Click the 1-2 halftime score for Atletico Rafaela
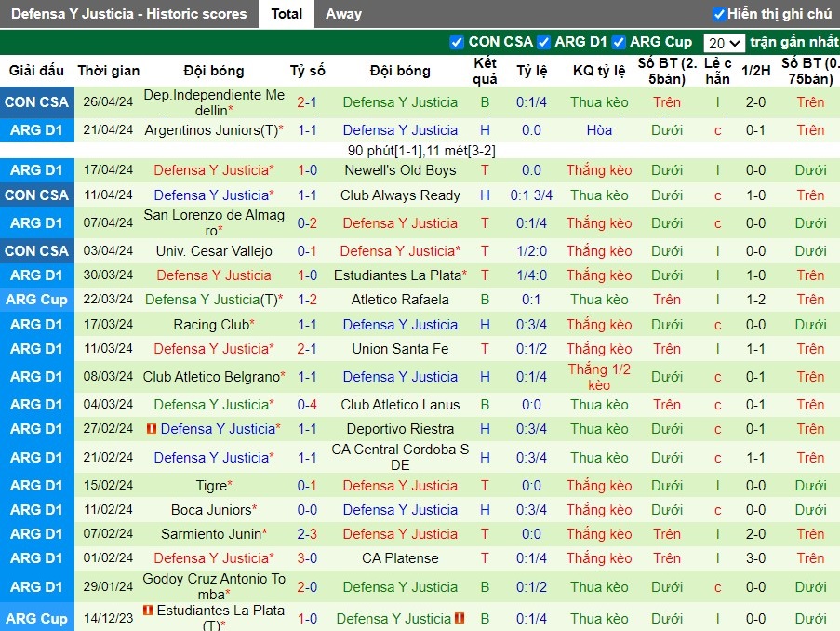Viewport: 840px width, 631px height. (x=756, y=300)
